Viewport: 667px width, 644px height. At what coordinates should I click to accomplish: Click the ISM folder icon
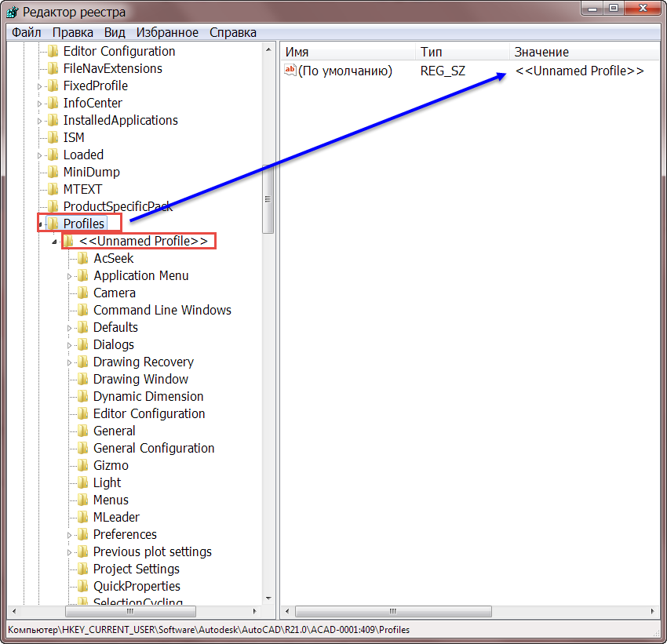pos(53,137)
